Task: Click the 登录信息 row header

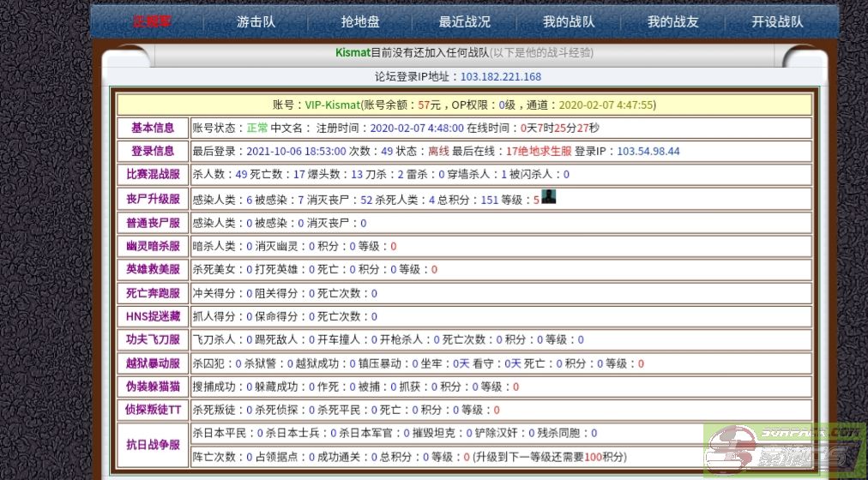Action: [153, 151]
